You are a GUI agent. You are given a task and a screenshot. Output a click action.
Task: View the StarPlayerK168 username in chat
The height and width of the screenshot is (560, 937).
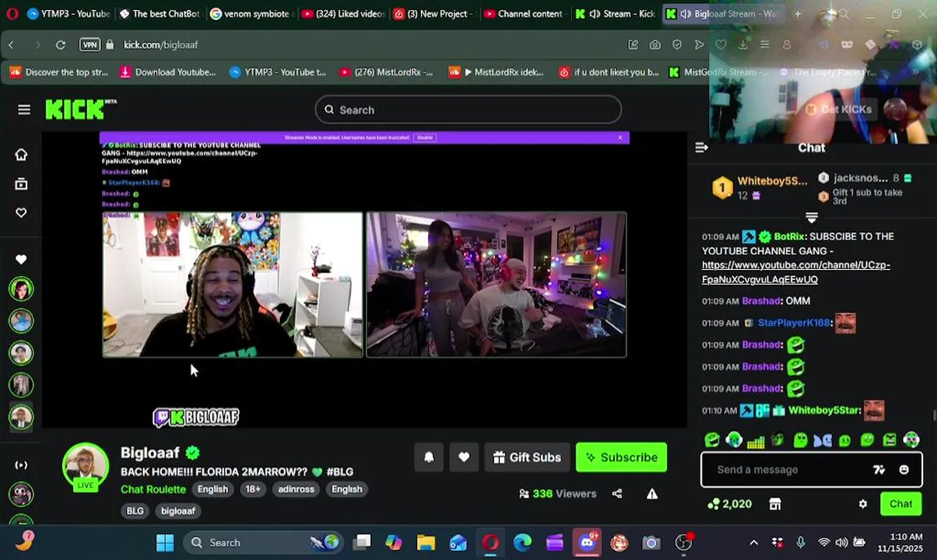794,323
